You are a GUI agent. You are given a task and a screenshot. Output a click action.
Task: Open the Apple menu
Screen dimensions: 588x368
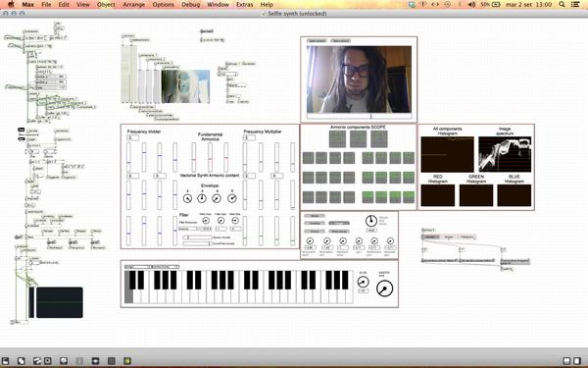11,5
